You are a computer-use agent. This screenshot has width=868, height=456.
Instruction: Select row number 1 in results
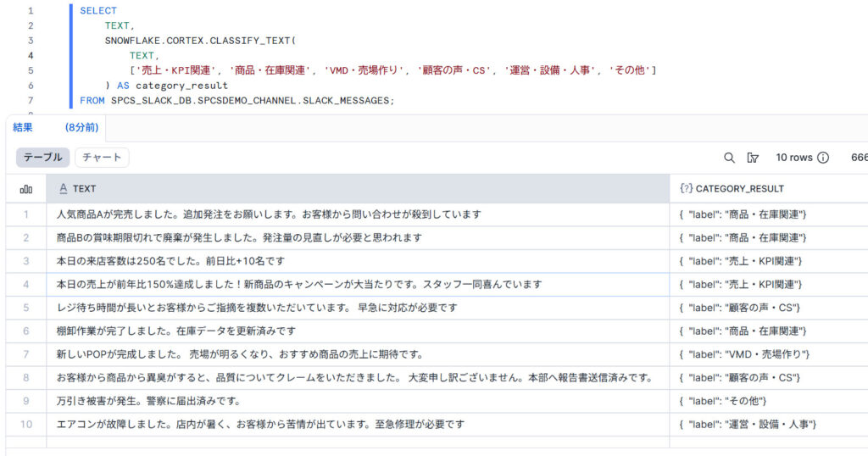point(25,214)
